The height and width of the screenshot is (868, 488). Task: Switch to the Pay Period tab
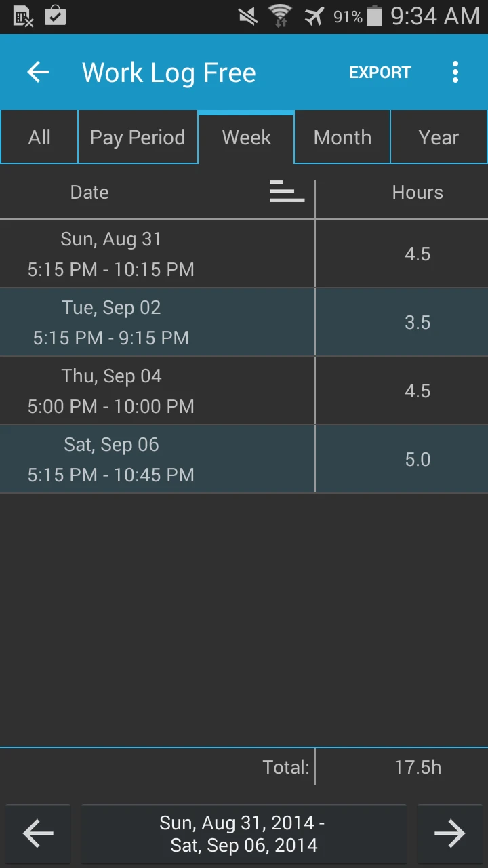[138, 138]
